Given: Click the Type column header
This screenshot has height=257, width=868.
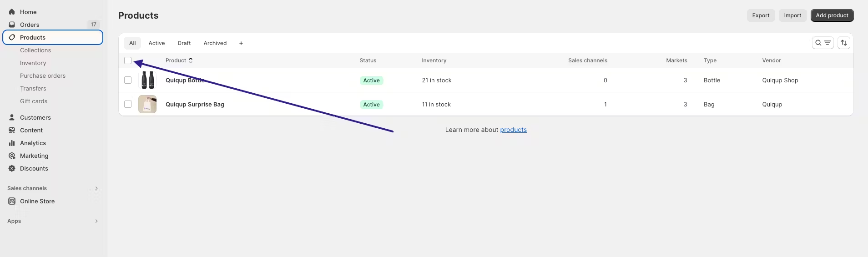Looking at the screenshot, I should pyautogui.click(x=710, y=60).
